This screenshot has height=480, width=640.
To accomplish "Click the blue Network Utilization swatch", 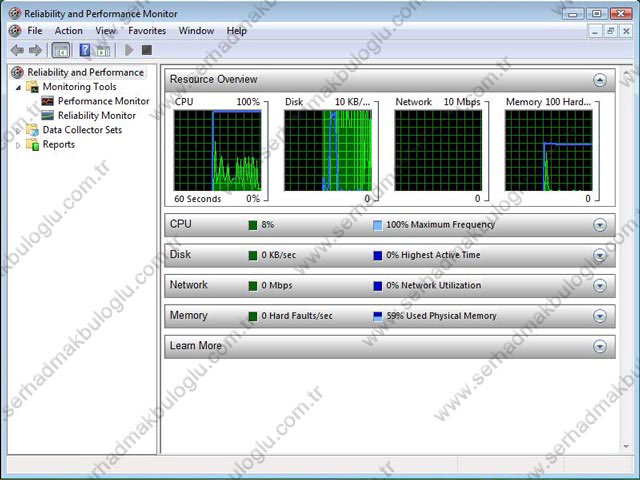I will (378, 286).
